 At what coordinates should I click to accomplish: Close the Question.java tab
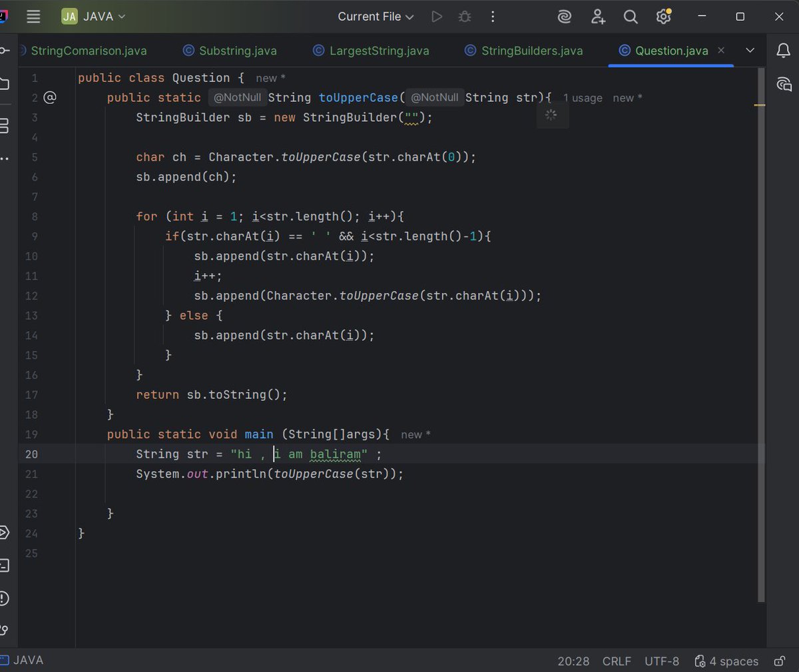point(721,51)
